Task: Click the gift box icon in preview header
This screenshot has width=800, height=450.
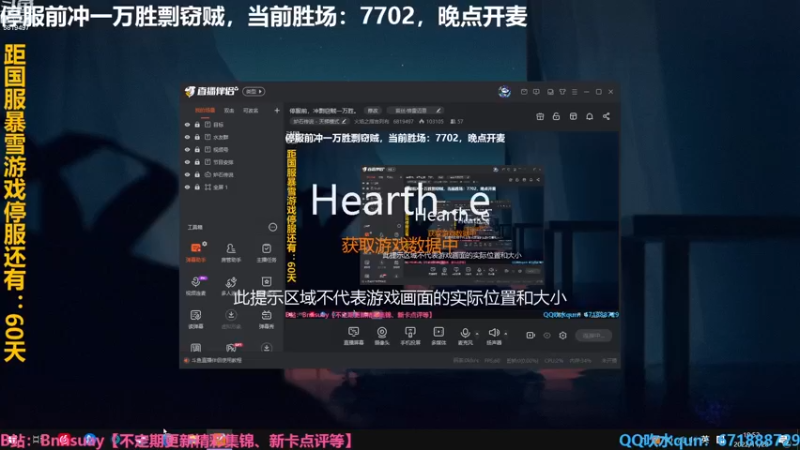Action: click(540, 116)
